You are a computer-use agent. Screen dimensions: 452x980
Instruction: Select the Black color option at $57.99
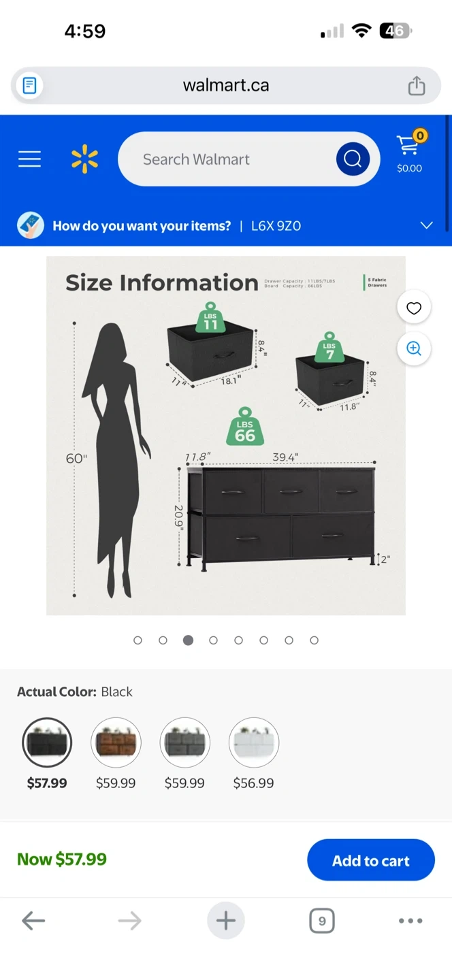pyautogui.click(x=47, y=742)
